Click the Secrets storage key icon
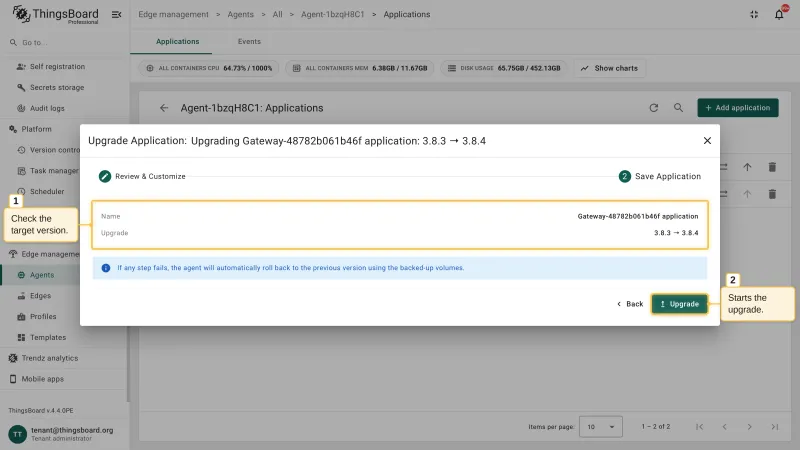Image resolution: width=800 pixels, height=450 pixels. click(21, 87)
